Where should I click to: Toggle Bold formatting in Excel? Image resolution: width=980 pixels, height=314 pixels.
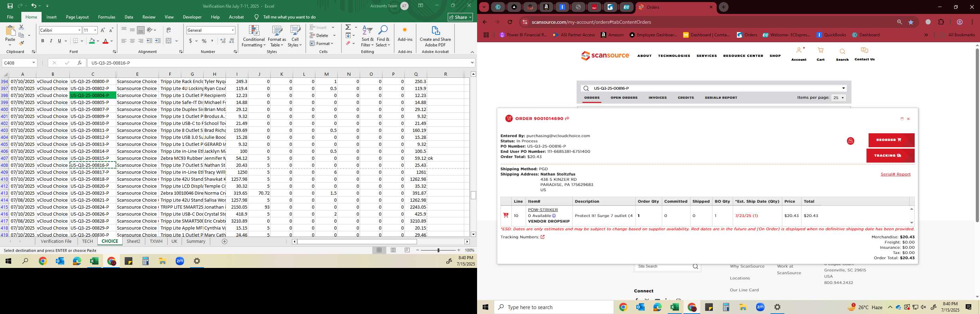click(x=43, y=41)
